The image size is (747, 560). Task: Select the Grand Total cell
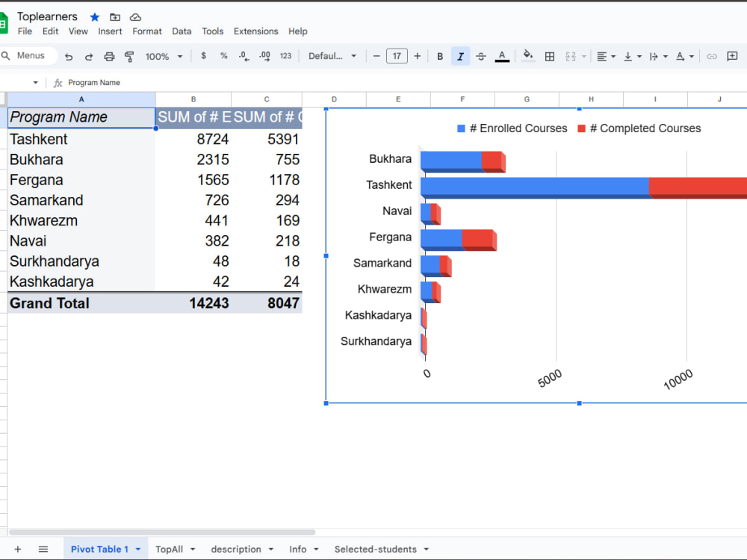click(x=81, y=303)
